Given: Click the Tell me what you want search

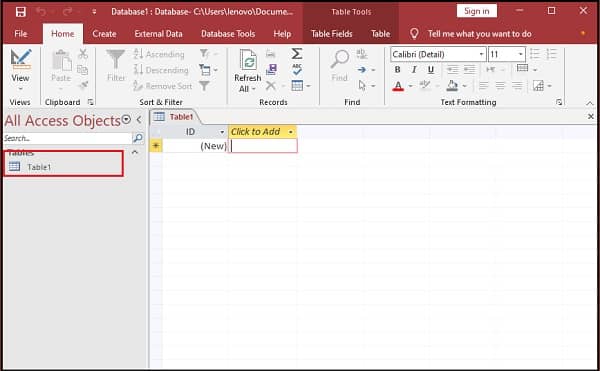Looking at the screenshot, I should click(479, 34).
